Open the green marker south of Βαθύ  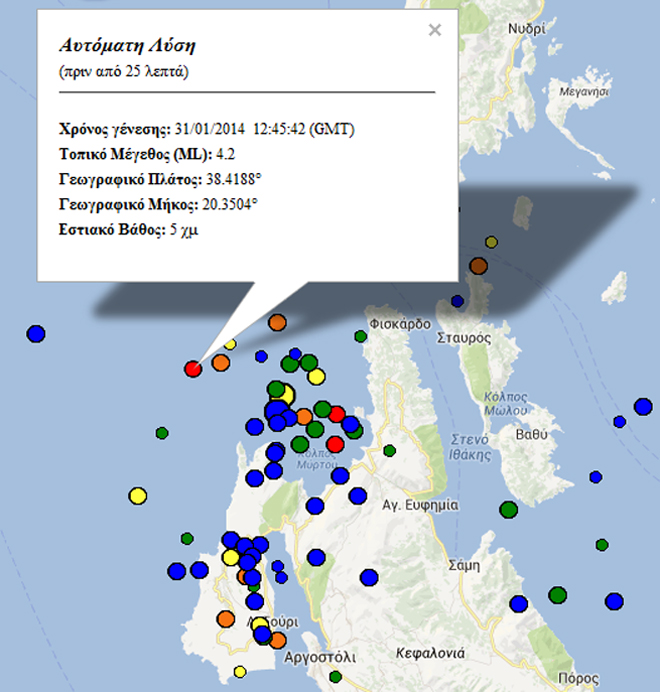[508, 509]
